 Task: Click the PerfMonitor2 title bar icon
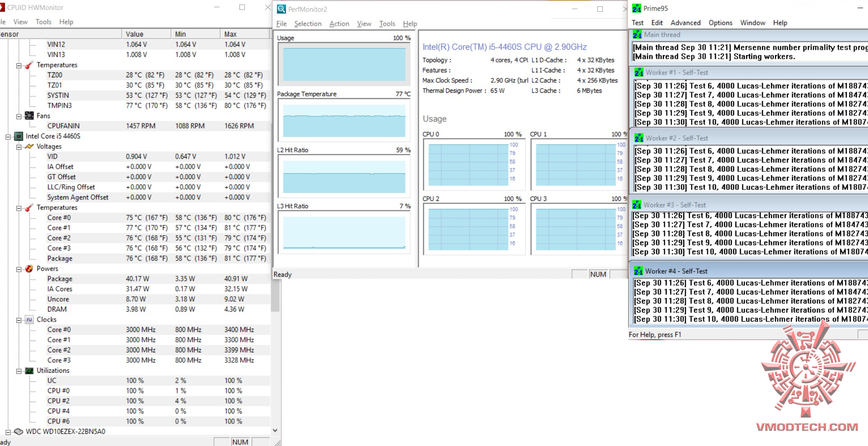pyautogui.click(x=281, y=9)
